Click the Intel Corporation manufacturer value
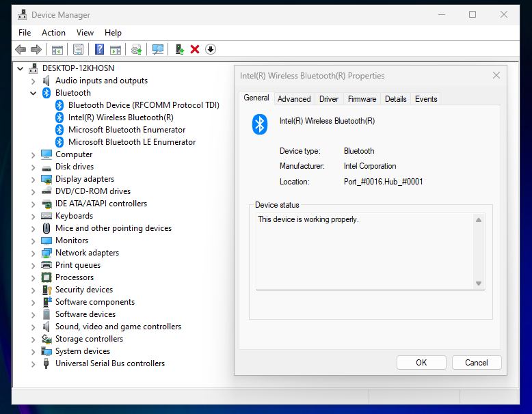Image resolution: width=532 pixels, height=414 pixels. (370, 166)
